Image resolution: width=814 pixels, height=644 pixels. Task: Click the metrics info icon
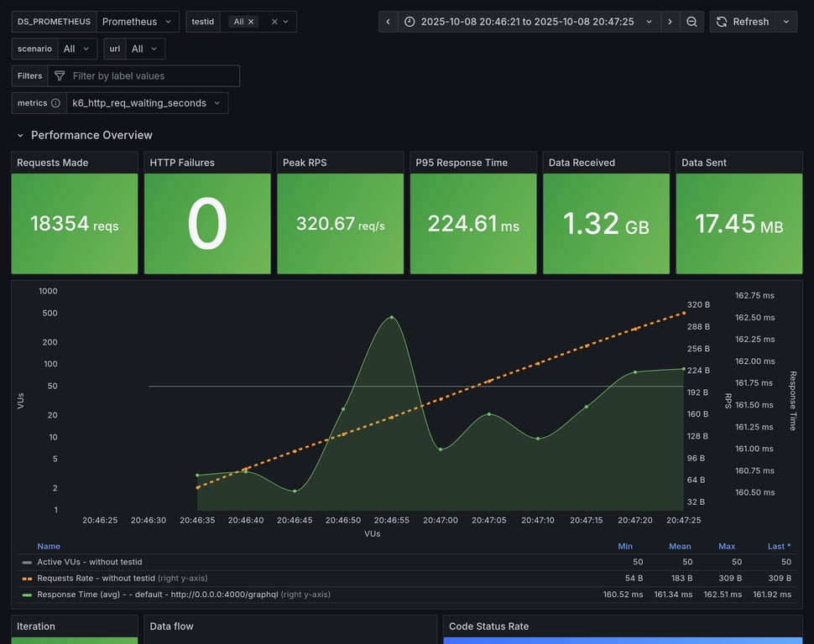(55, 103)
